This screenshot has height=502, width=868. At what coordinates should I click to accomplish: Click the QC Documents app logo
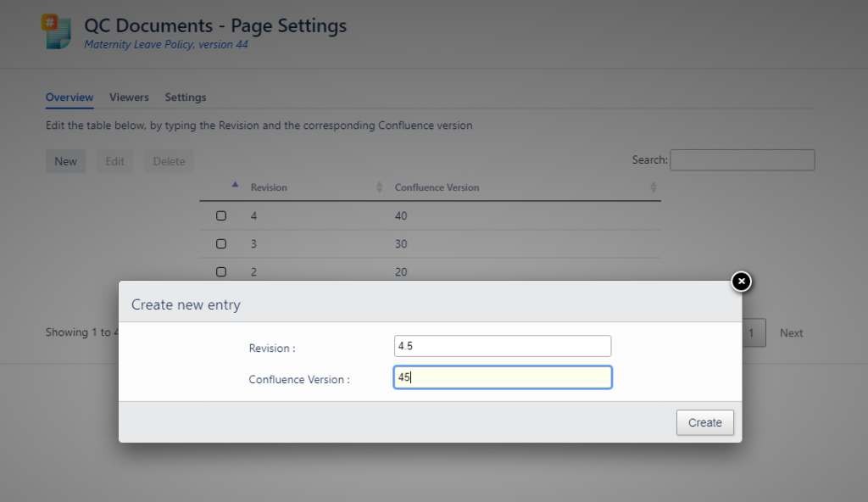(x=58, y=33)
